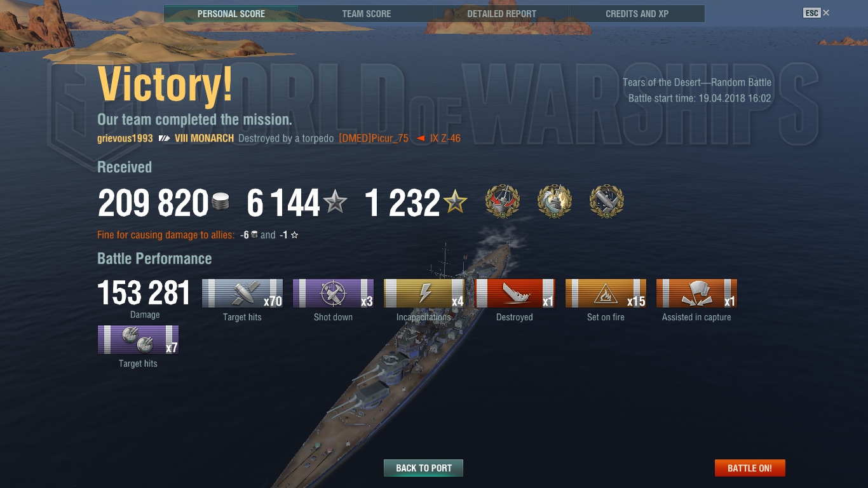Click the red Battle On! button
The width and height of the screenshot is (868, 488).
pyautogui.click(x=750, y=468)
